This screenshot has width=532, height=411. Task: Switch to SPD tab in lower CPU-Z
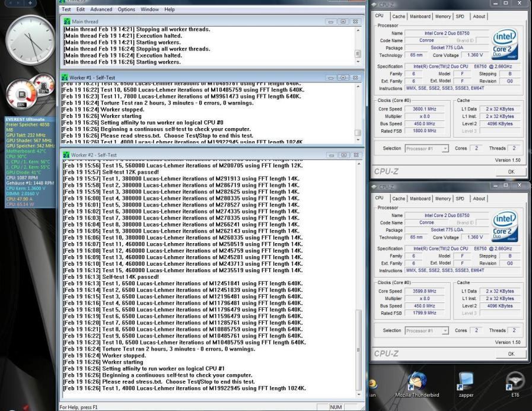click(x=460, y=199)
